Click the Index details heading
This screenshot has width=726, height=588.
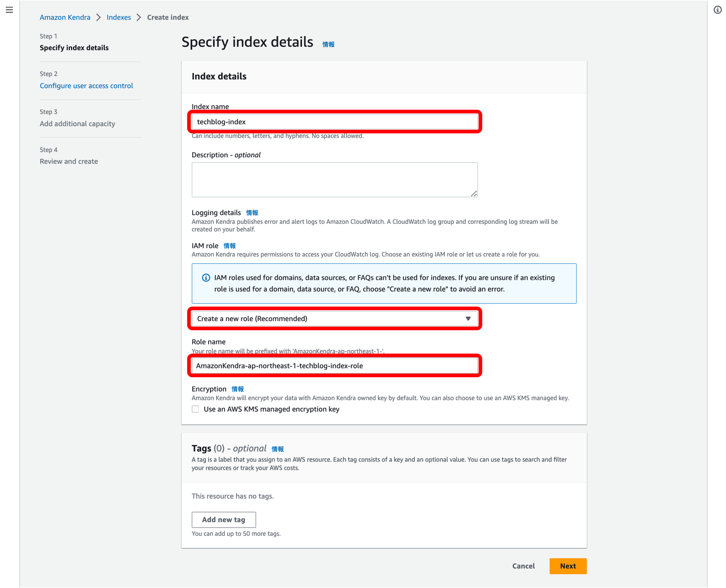(x=219, y=76)
